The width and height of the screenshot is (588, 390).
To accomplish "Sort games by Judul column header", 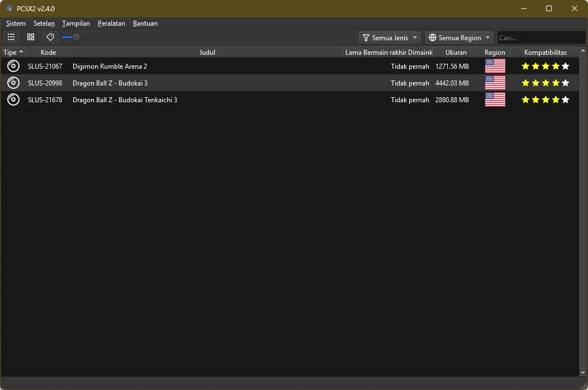I will (x=207, y=53).
